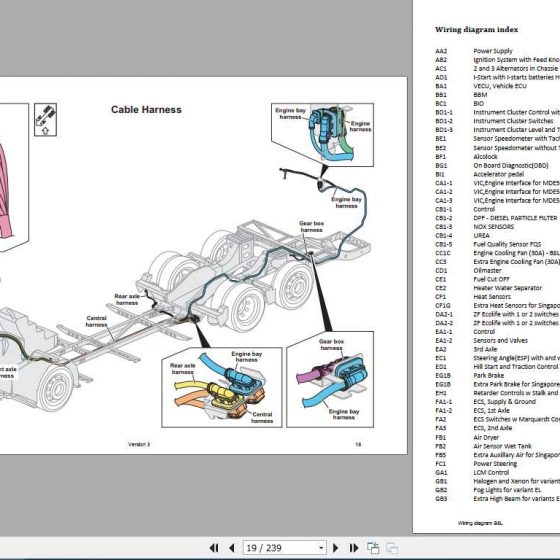
Task: Select the CD1 Oilmaster entry
Action: [469, 270]
